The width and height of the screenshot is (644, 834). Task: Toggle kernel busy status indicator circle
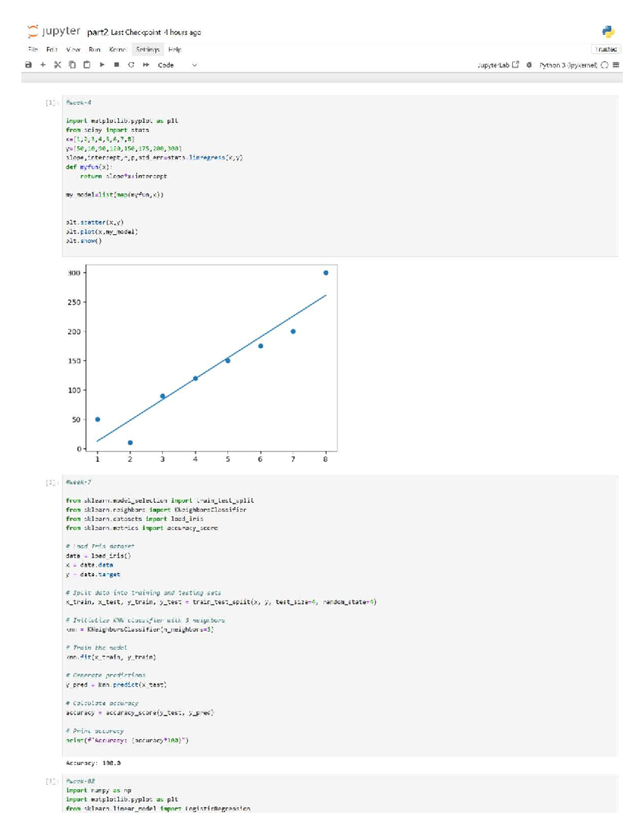point(604,65)
